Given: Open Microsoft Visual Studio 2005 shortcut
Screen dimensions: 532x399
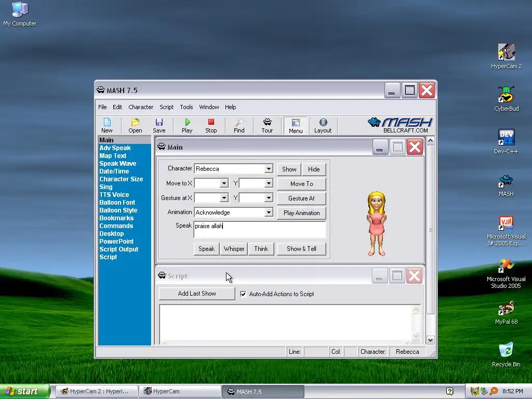Looking at the screenshot, I should 506,273.
